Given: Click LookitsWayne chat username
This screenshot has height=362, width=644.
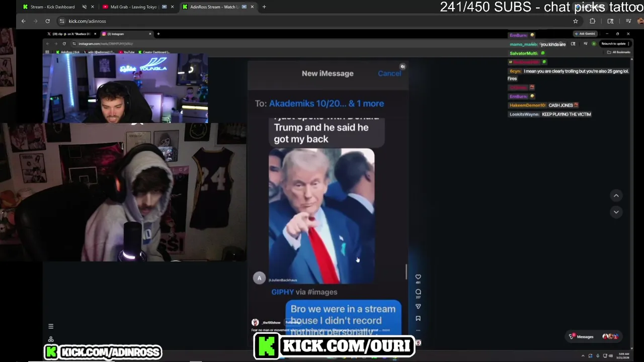Looking at the screenshot, I should pos(525,114).
